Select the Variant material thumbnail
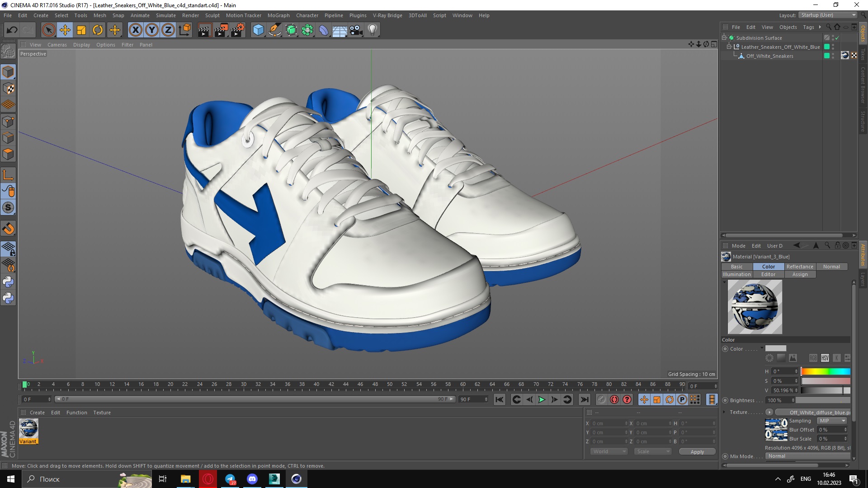This screenshot has height=488, width=868. [x=28, y=431]
